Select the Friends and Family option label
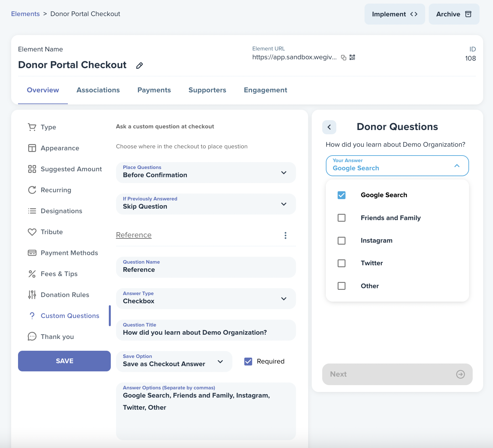The image size is (493, 448). tap(391, 218)
